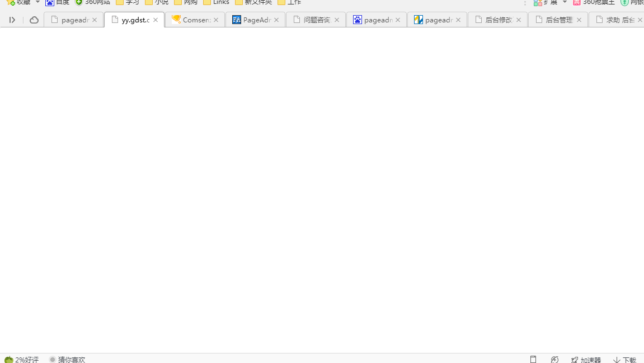The image size is (644, 363).
Task: Switch to the 后台修改 tab
Action: [494, 20]
